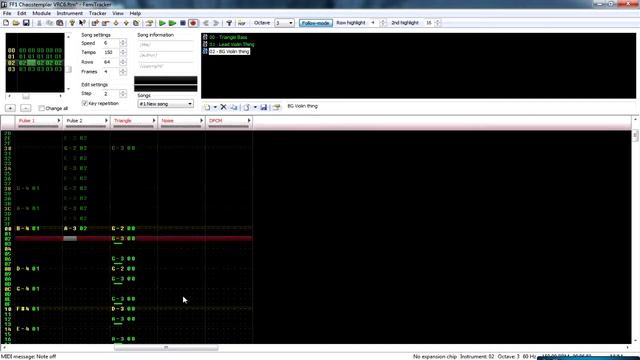This screenshot has width=640, height=360.
Task: Select instrument 00 - Triangle Bass
Action: 228,37
